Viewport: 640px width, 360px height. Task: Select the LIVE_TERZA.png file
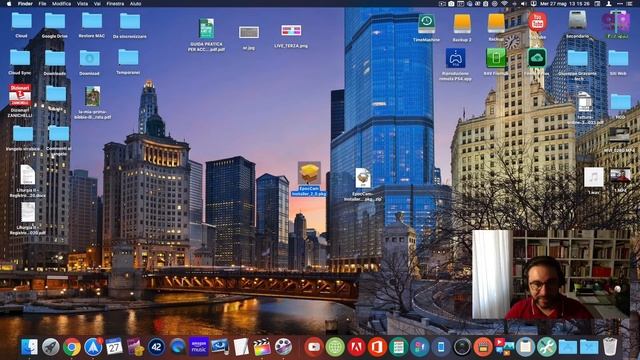(291, 31)
